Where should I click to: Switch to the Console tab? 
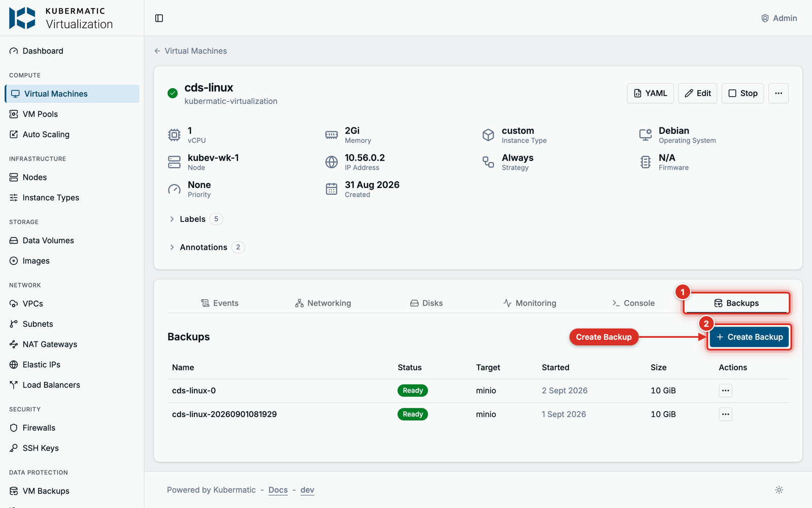[634, 303]
